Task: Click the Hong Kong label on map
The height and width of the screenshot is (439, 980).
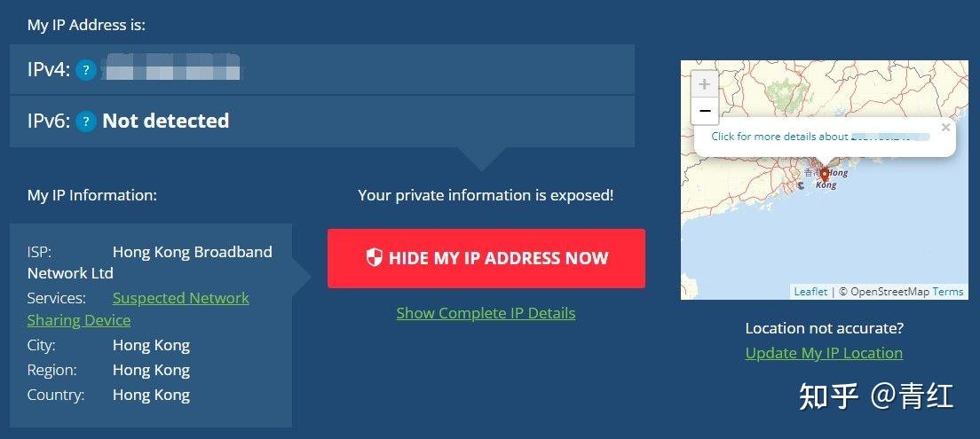Action: point(832,178)
